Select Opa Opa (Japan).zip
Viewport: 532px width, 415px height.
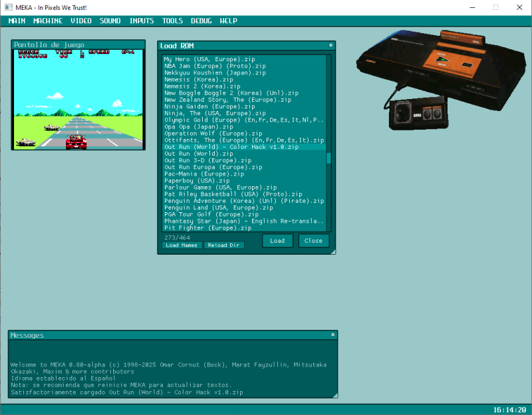(244, 126)
